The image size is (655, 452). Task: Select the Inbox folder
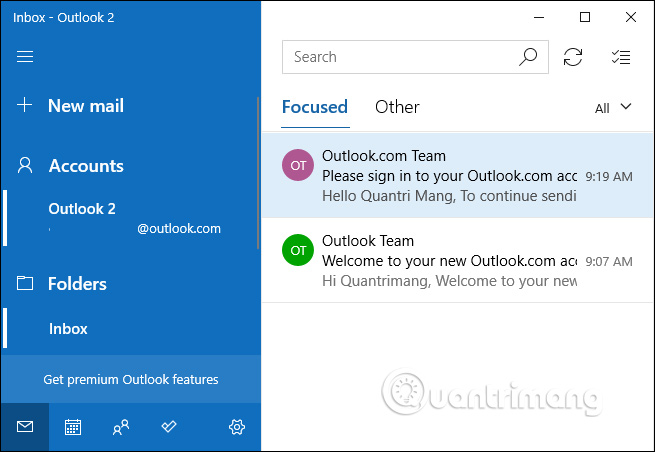tap(131, 328)
